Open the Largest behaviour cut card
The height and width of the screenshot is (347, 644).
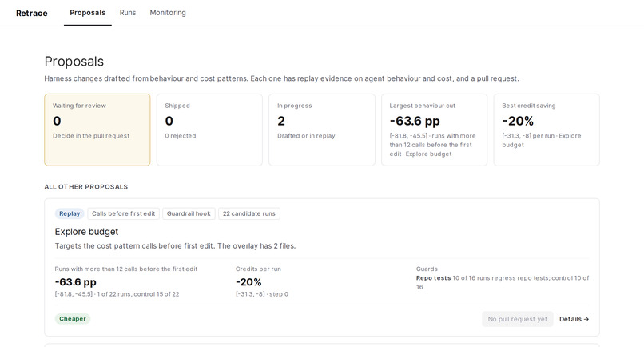click(434, 130)
